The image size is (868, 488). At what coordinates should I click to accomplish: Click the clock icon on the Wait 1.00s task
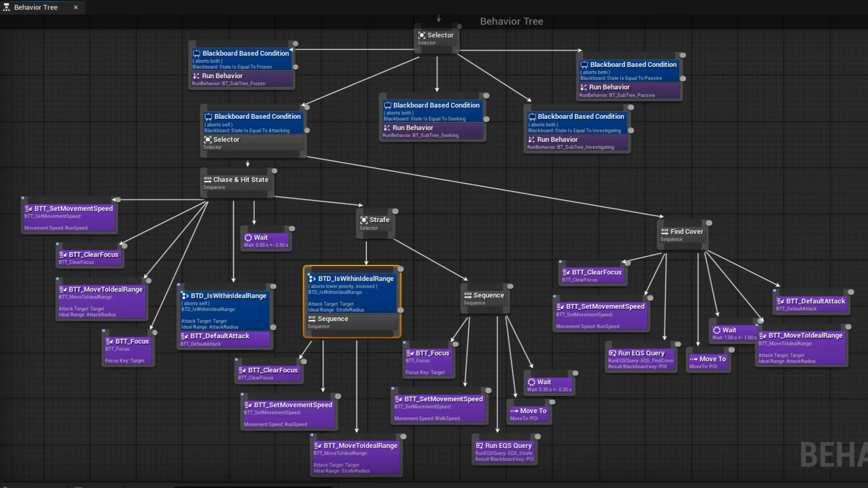(x=718, y=330)
